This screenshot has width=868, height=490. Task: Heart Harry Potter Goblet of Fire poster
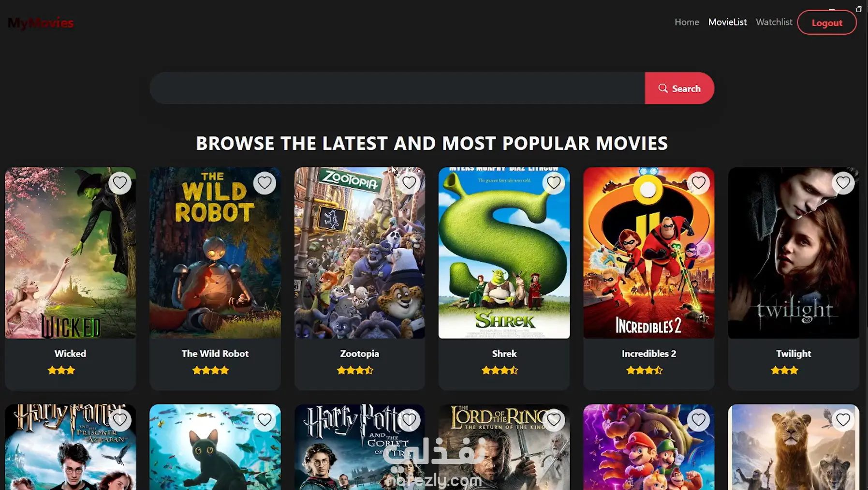(409, 420)
